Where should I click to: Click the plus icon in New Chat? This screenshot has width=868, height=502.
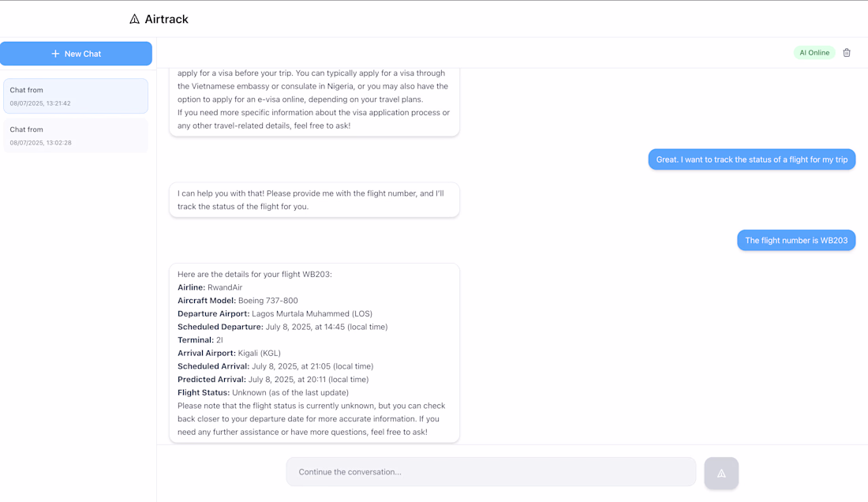(x=55, y=54)
